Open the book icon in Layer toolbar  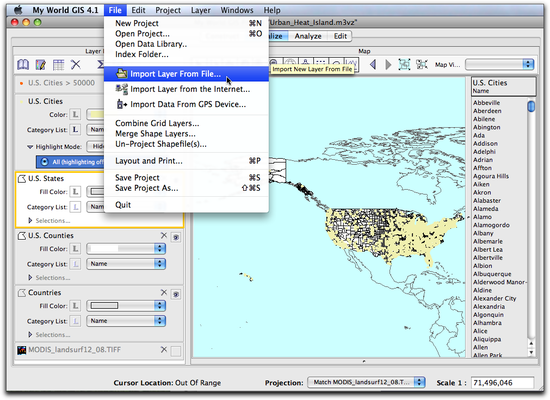click(23, 65)
